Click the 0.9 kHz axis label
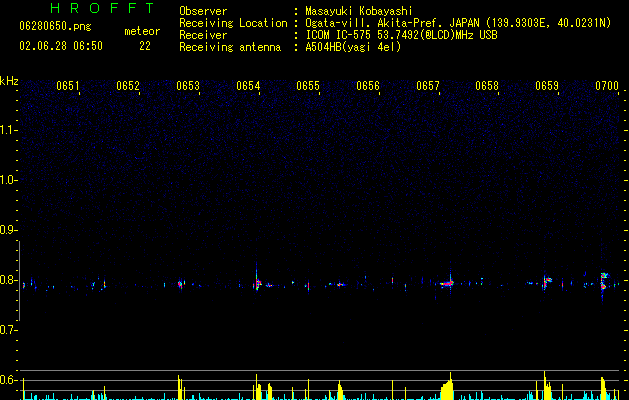Screen dimensions: 629x400 coord(8,230)
